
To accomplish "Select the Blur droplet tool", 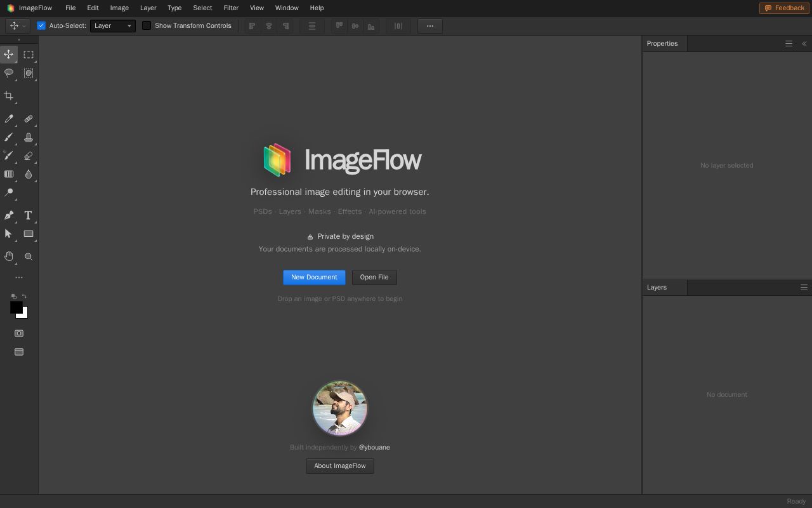I will point(29,174).
